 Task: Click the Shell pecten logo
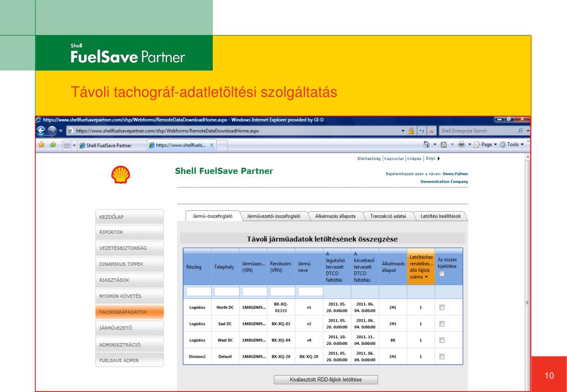click(120, 174)
